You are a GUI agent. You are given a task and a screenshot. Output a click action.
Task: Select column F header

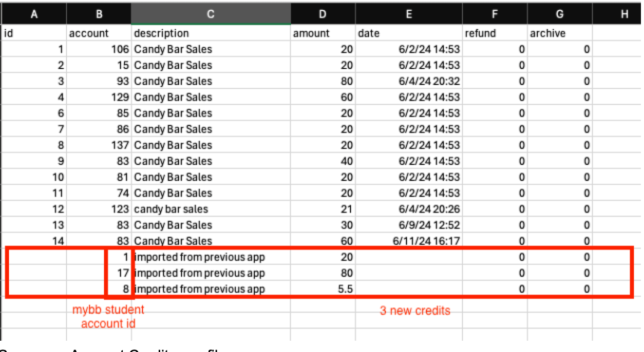click(495, 14)
